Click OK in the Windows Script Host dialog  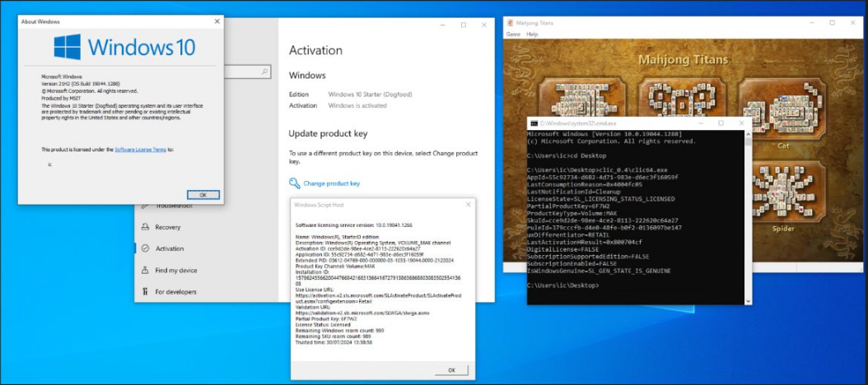tap(451, 369)
